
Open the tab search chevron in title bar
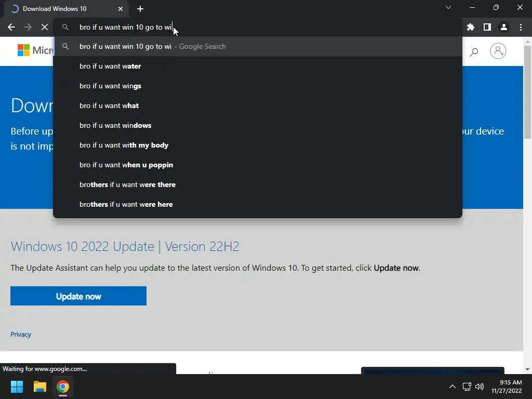(x=448, y=7)
